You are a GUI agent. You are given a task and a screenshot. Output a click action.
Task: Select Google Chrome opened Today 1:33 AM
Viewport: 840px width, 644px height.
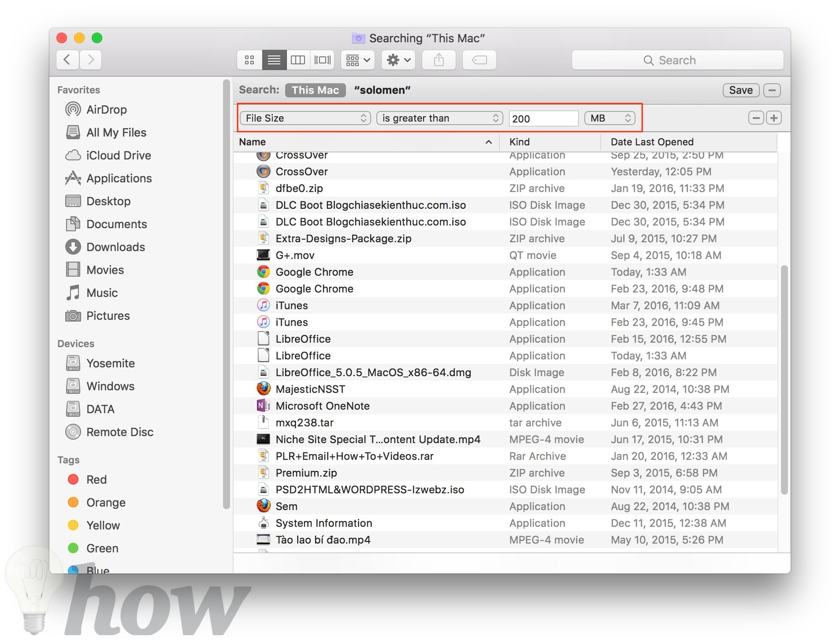pyautogui.click(x=505, y=272)
